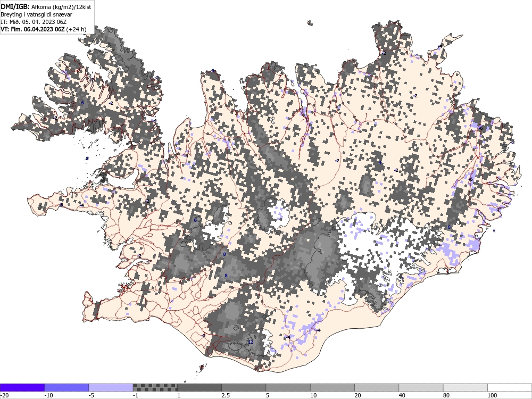Click the 2.5 legend scale label
532x399 pixels.
point(225,395)
